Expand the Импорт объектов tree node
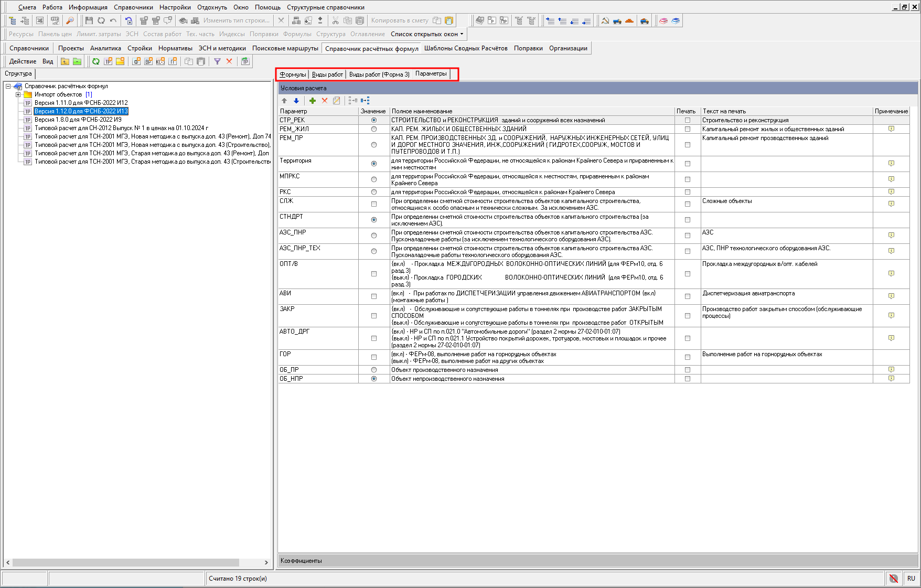Screen dimensions: 921x588 (18, 94)
